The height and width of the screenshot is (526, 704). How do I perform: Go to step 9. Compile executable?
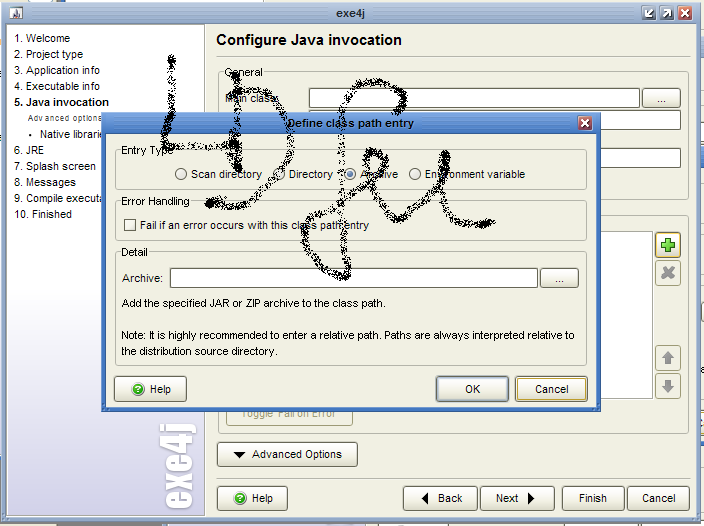coord(57,198)
